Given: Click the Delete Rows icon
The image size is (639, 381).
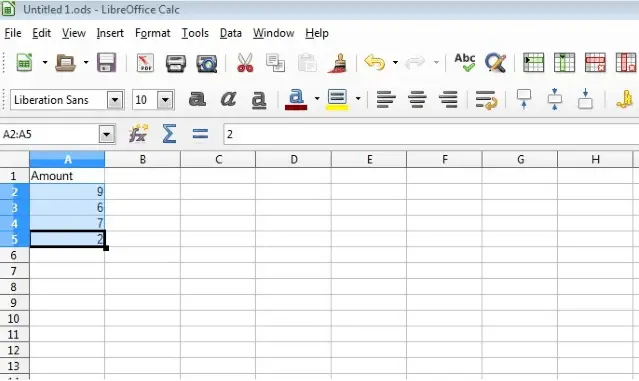Looking at the screenshot, I should click(x=595, y=63).
